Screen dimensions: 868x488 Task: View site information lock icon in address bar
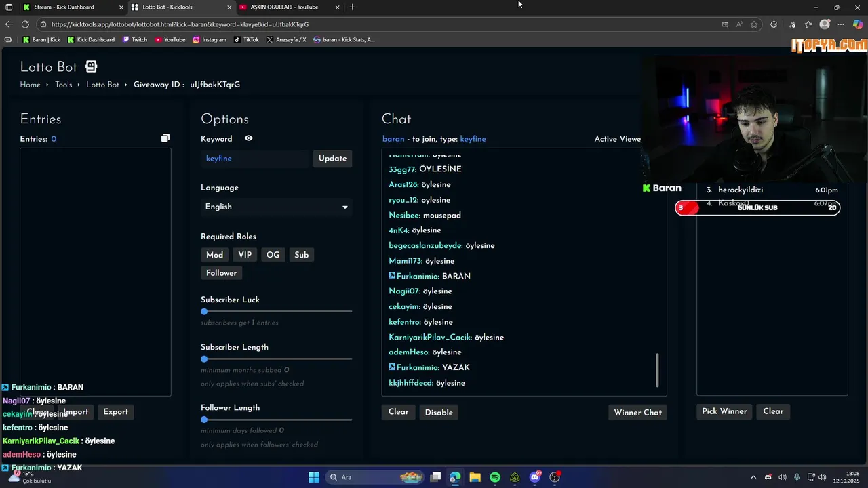point(43,24)
